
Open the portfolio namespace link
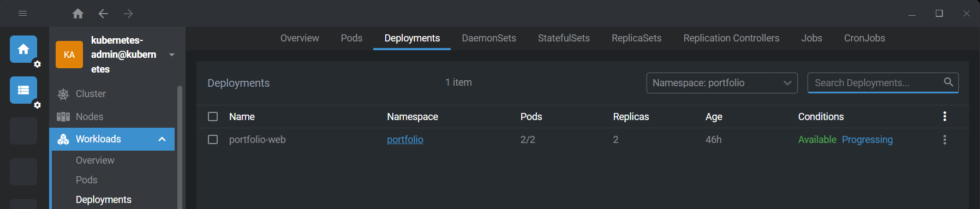pyautogui.click(x=405, y=140)
